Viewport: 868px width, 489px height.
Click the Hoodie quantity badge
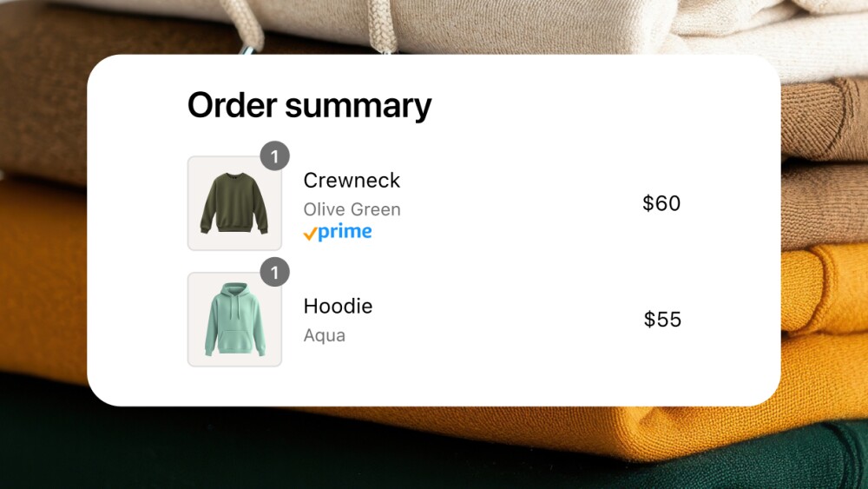pyautogui.click(x=274, y=274)
